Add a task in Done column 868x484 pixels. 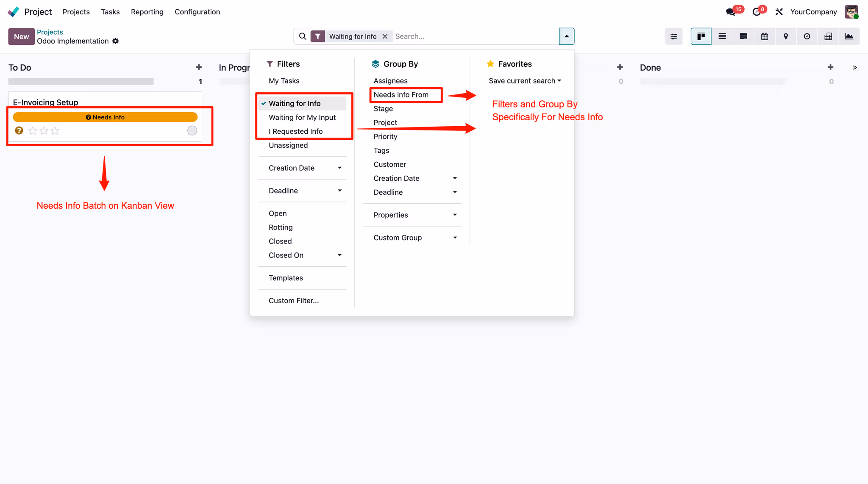830,67
